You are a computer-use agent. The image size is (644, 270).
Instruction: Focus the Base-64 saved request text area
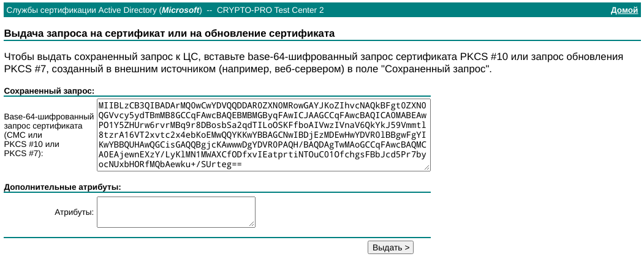coord(263,135)
